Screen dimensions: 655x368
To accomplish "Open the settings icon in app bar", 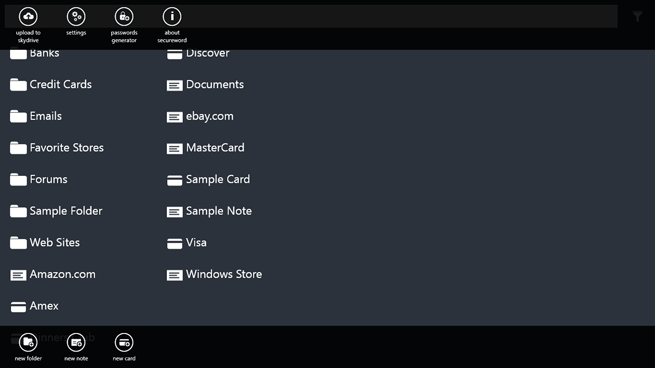I will (x=76, y=17).
